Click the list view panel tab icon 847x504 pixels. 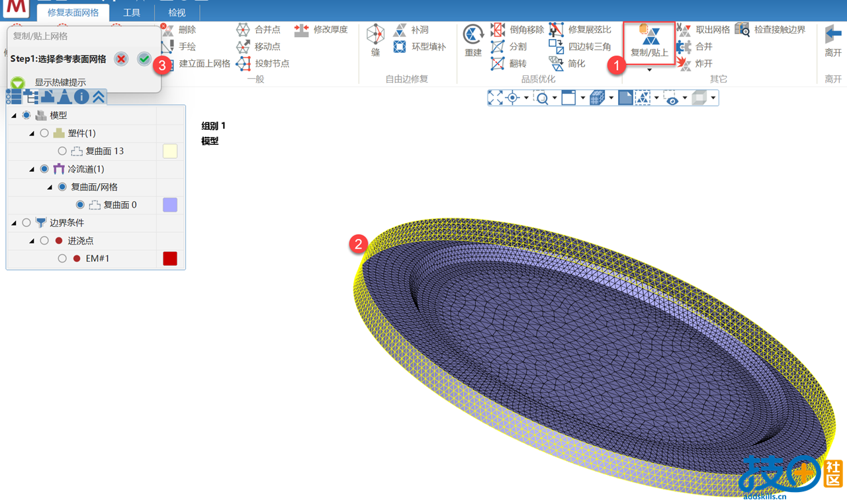point(13,97)
